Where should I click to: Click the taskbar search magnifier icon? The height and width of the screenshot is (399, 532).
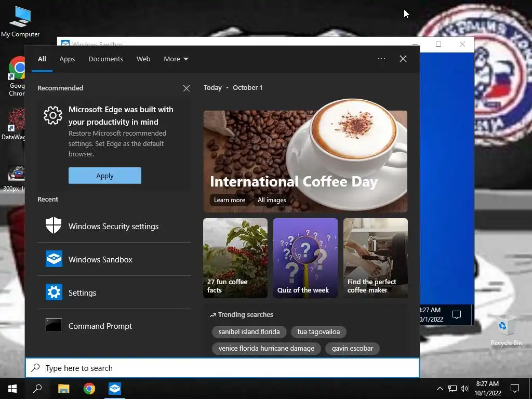coord(37,389)
